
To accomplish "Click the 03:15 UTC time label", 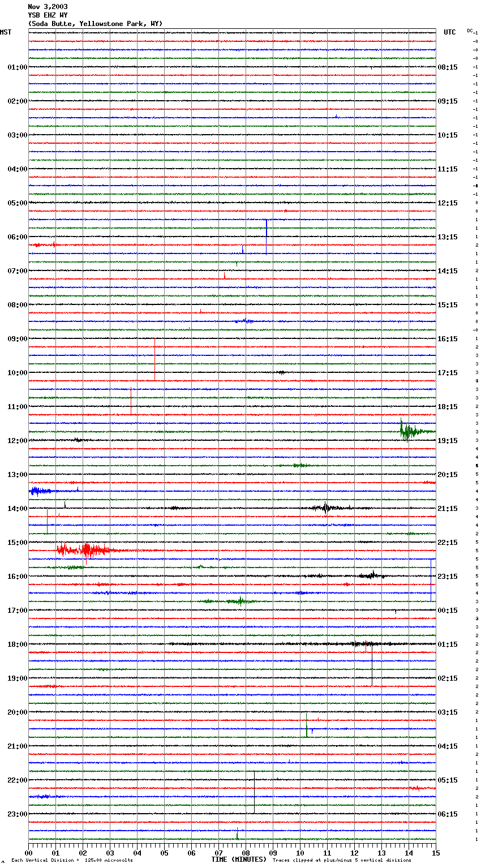I will pos(448,712).
